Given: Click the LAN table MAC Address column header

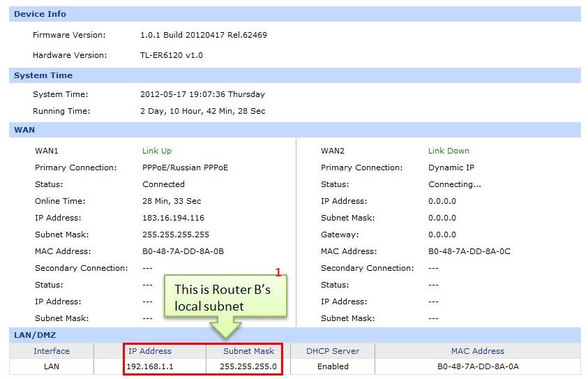Looking at the screenshot, I should 478,351.
